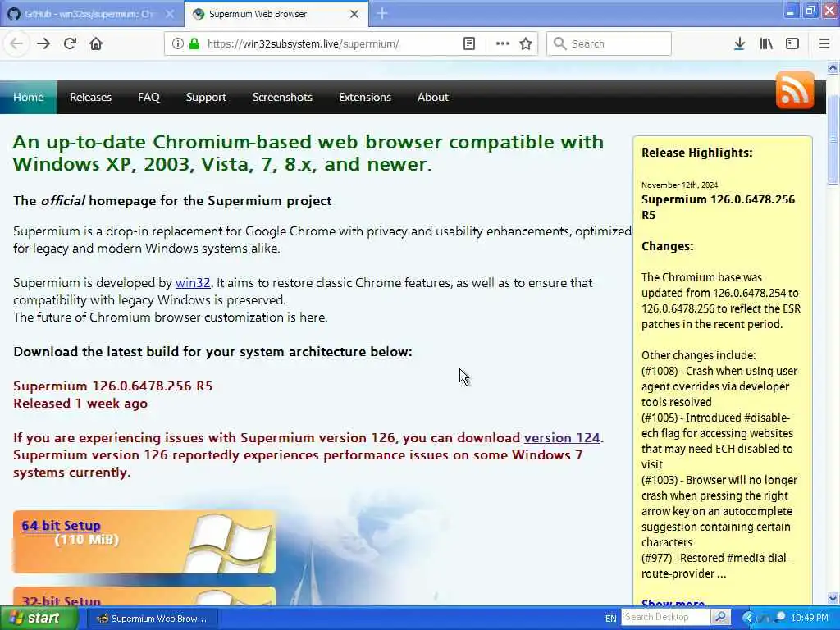Download the 64-bit Setup link
The height and width of the screenshot is (630, 840).
tap(61, 526)
